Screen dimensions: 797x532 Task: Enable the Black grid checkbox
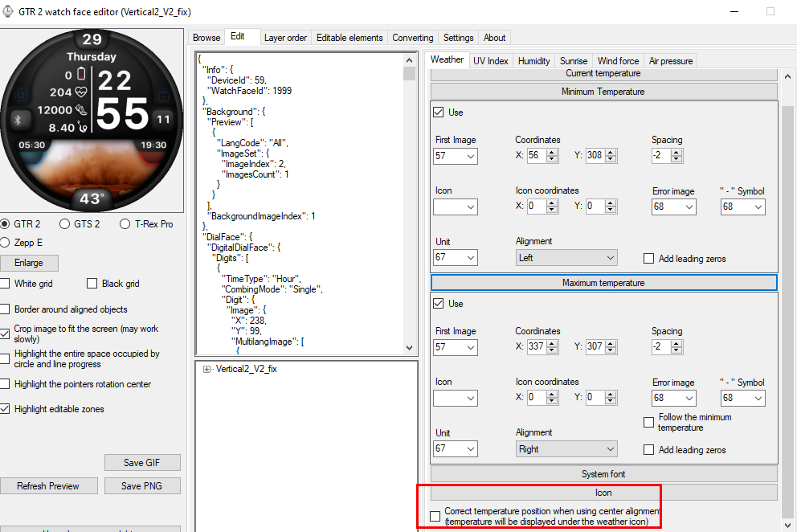[92, 284]
